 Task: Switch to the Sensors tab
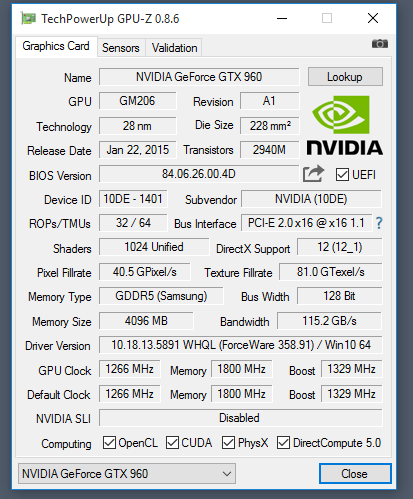click(x=121, y=48)
